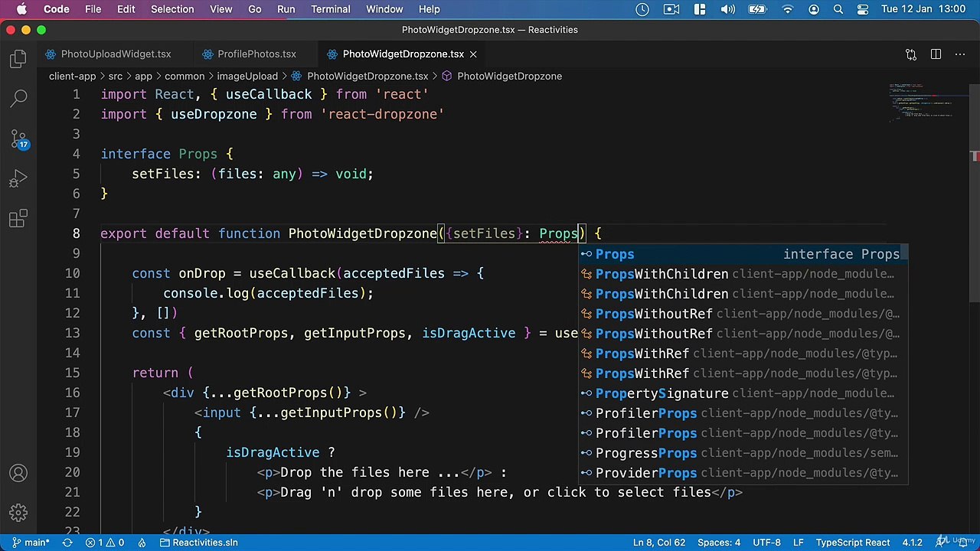Click Ln 8, Col 62 cursor position

tap(659, 543)
